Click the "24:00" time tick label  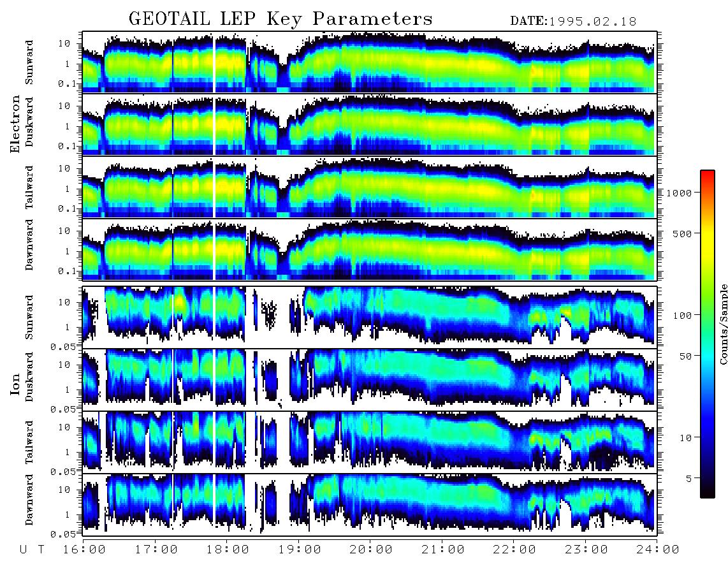[x=657, y=550]
